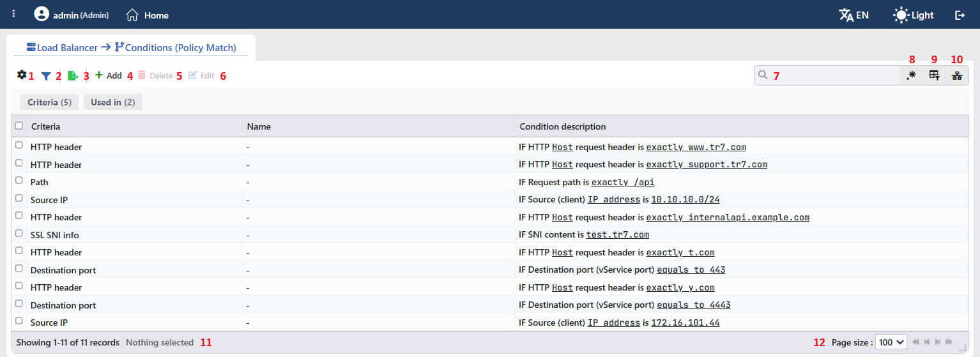Open Load Balancer breadcrumb
The height and width of the screenshot is (357, 980).
63,47
